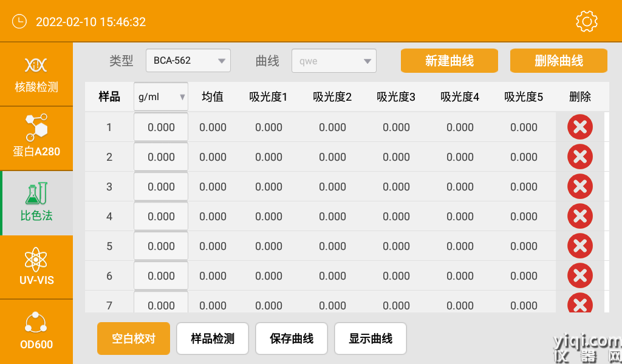Click 吸光度4 value in row 5
Viewport: 622px width, 364px height.
[460, 246]
